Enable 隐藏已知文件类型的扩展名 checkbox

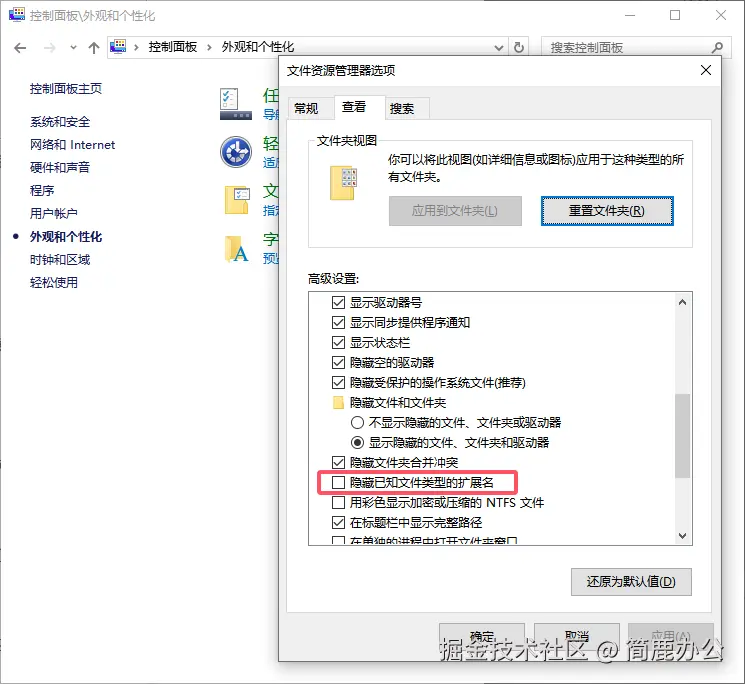coord(338,483)
